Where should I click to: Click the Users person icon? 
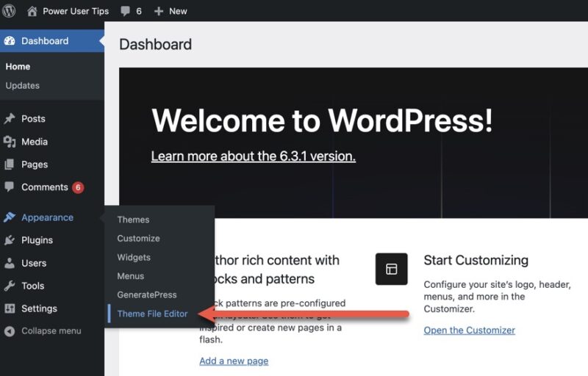(x=10, y=263)
